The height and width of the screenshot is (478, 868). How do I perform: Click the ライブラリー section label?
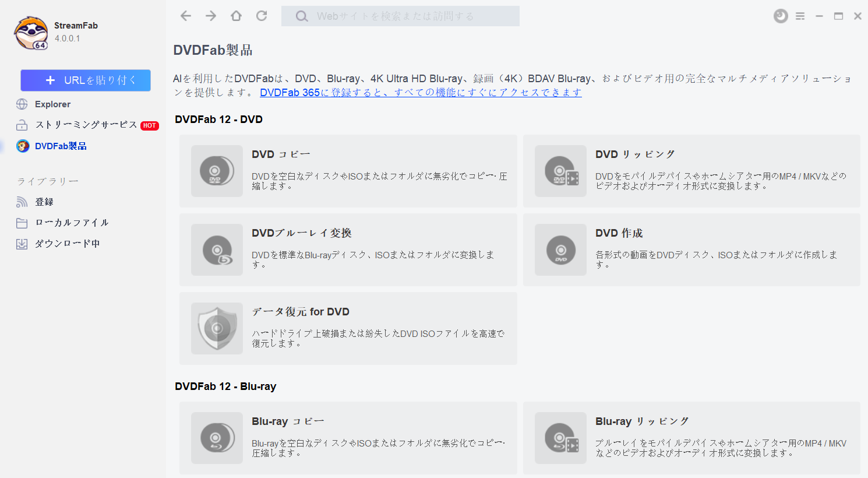pos(48,181)
